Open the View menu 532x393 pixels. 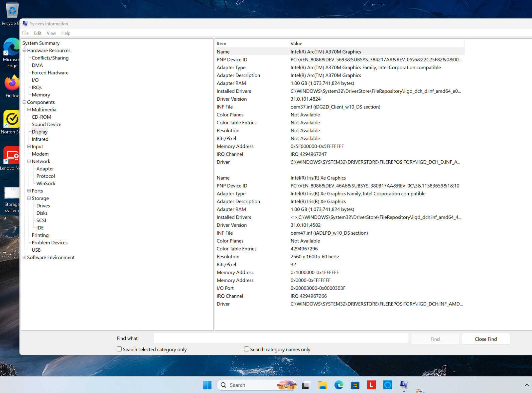[51, 33]
